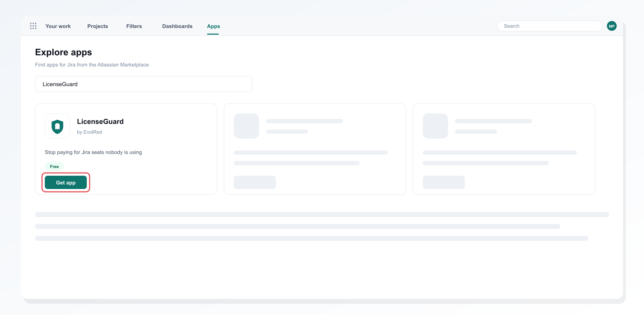
Task: Select the Apps tab
Action: pyautogui.click(x=213, y=26)
